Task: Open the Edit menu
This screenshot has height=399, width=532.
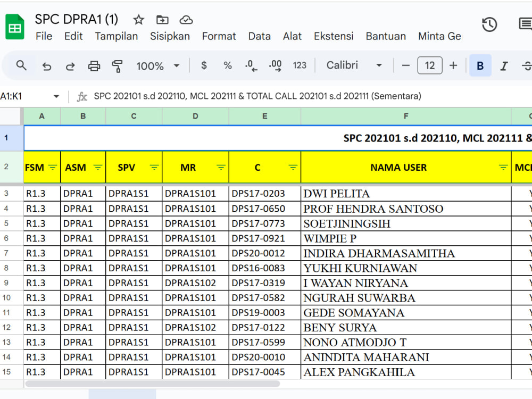Action: 73,36
